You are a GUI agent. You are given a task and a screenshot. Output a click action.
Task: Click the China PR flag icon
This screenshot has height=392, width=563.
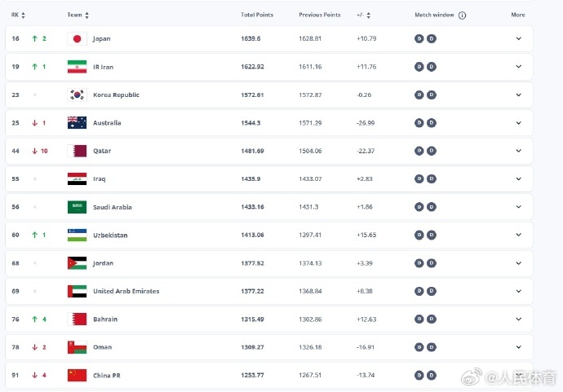coord(77,375)
